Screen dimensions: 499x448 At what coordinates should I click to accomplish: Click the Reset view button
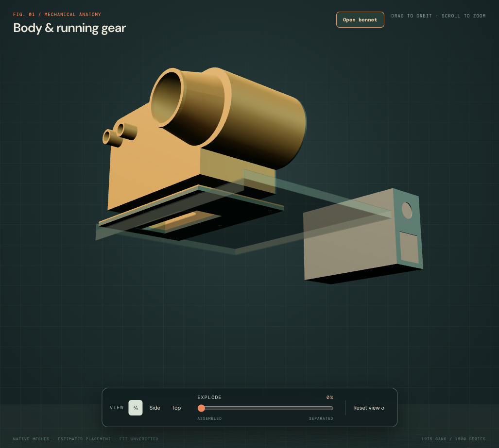pos(368,408)
